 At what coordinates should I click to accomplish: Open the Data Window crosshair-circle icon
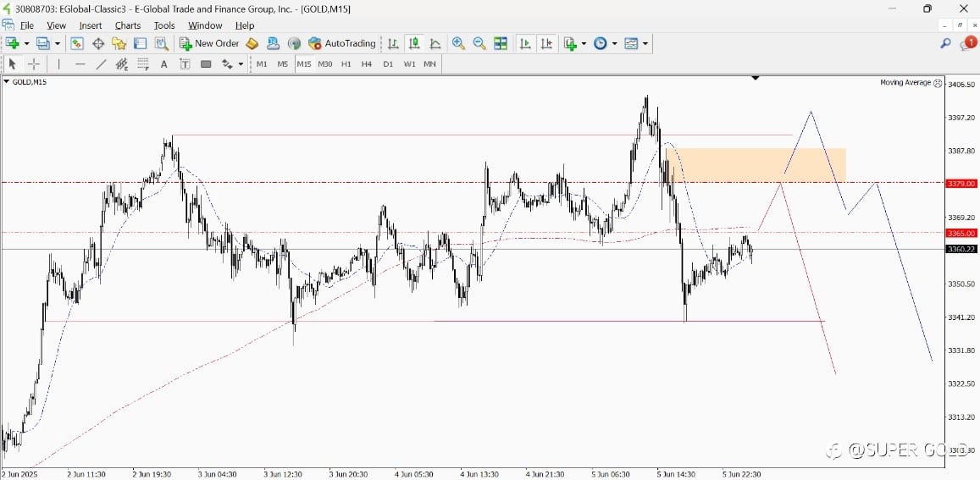98,43
